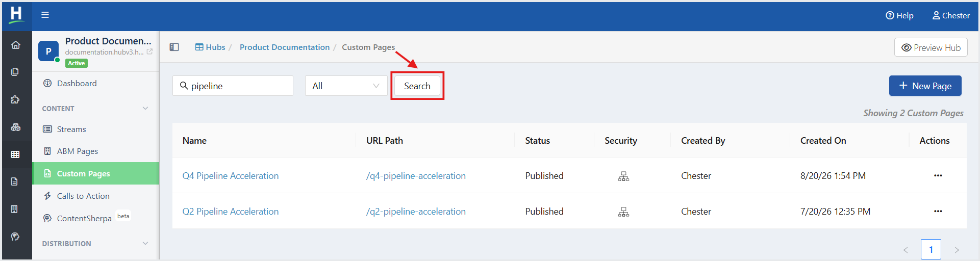Click the copy pages icon in left rail

click(15, 72)
